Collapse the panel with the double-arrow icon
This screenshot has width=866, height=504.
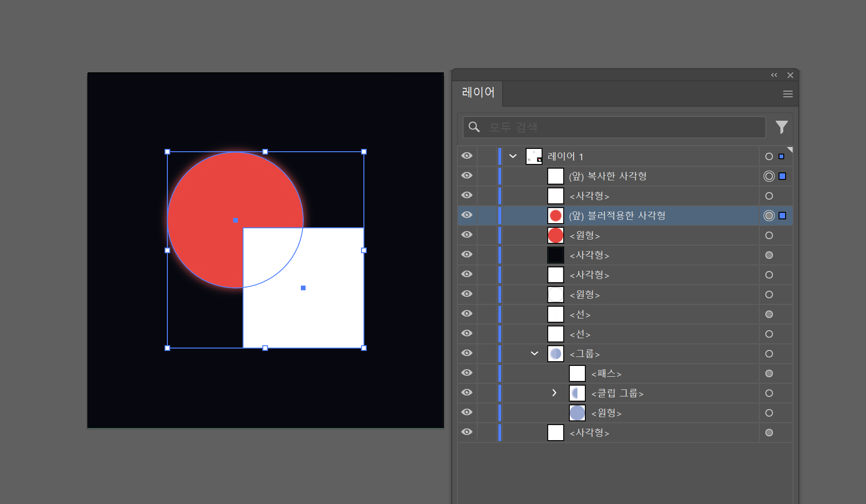[774, 75]
